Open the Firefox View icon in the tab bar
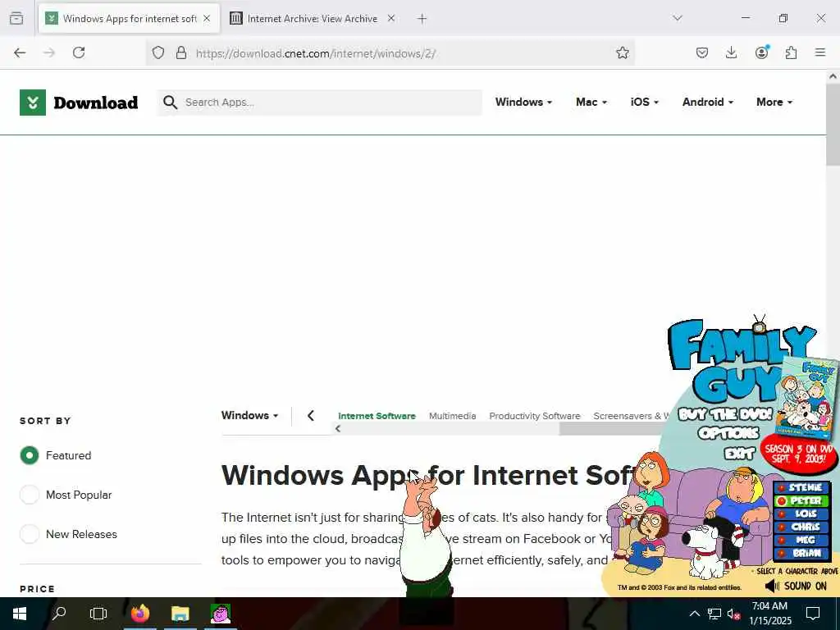The image size is (840, 630). click(x=16, y=18)
